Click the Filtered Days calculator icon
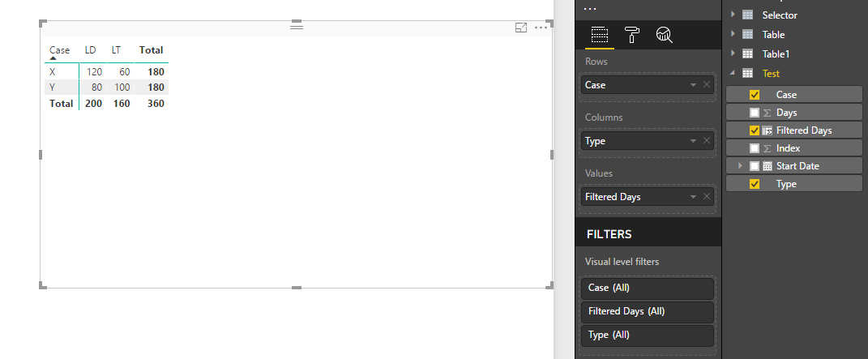Viewport: 868px width, 359px height. 768,130
